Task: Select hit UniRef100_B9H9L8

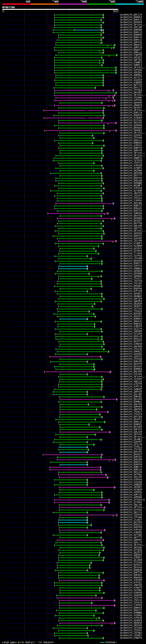Action: click(x=131, y=17)
